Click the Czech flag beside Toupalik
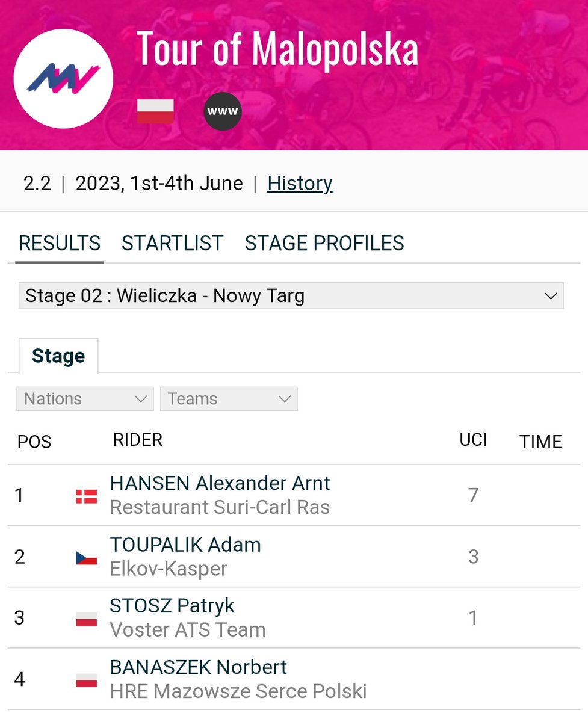This screenshot has height=722, width=588. pos(87,558)
